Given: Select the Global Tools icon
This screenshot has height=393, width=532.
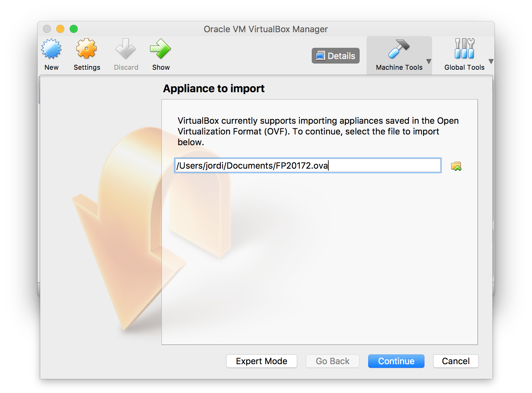Looking at the screenshot, I should [x=464, y=49].
